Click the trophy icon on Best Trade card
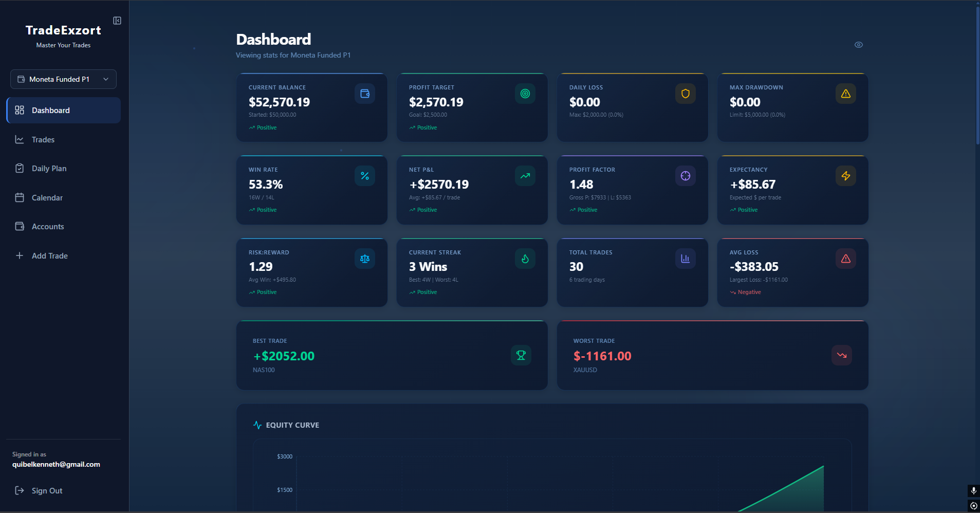The width and height of the screenshot is (980, 513). (521, 355)
